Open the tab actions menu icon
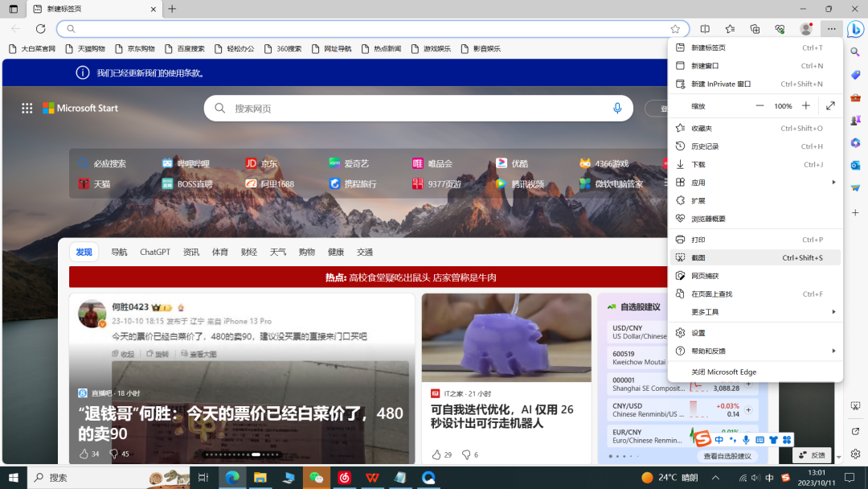The height and width of the screenshot is (489, 868). tap(14, 9)
